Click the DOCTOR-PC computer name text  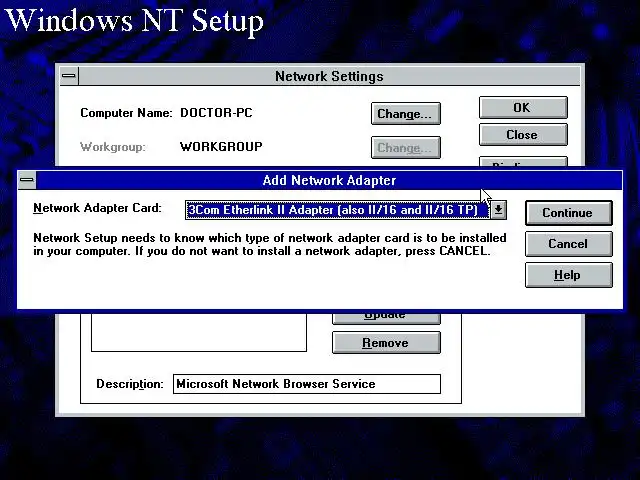(x=216, y=113)
